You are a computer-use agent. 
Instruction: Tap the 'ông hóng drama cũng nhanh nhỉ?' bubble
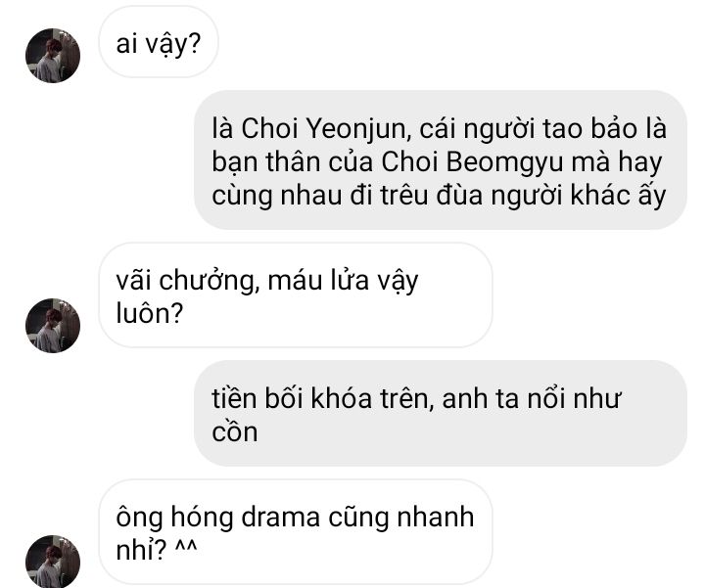296,532
